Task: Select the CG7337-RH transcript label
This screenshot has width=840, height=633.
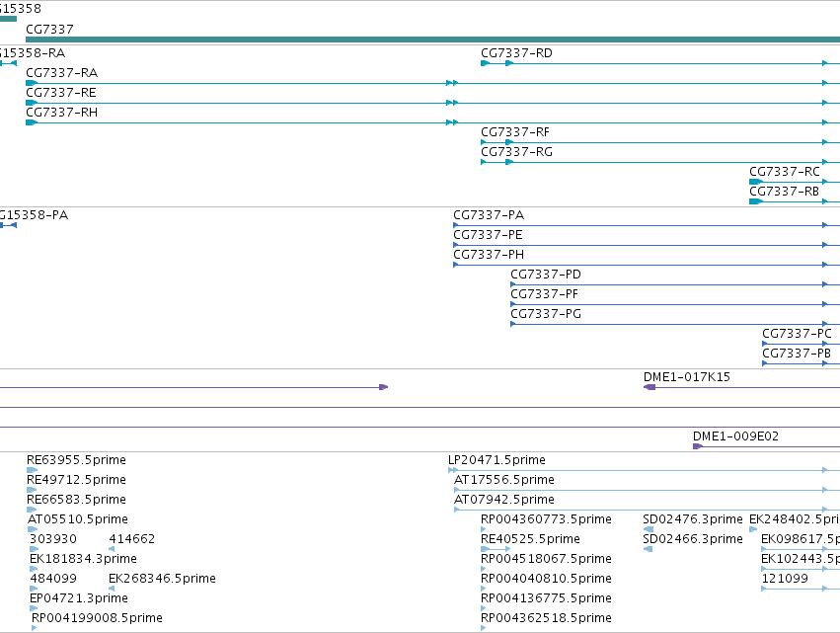Action: click(61, 113)
